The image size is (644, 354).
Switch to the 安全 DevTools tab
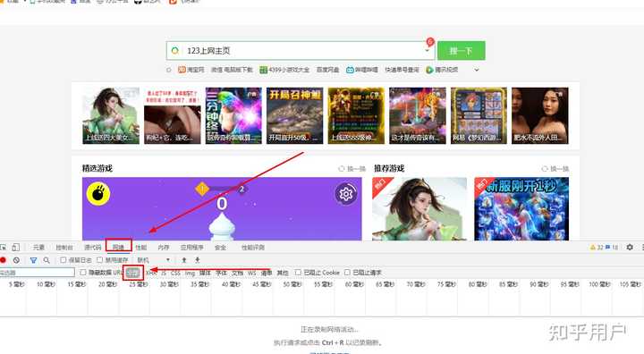pos(221,248)
